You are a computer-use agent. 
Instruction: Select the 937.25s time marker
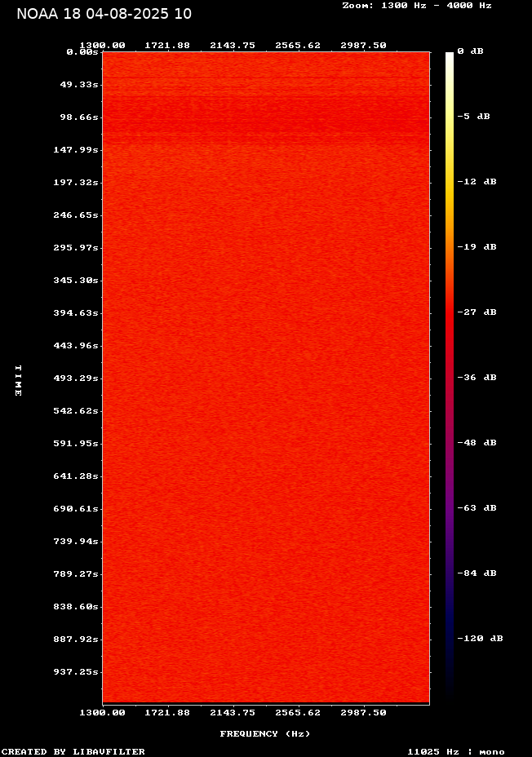click(x=77, y=671)
